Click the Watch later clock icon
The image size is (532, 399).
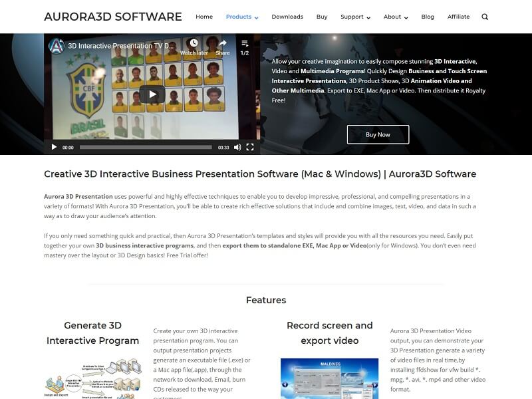coord(194,43)
